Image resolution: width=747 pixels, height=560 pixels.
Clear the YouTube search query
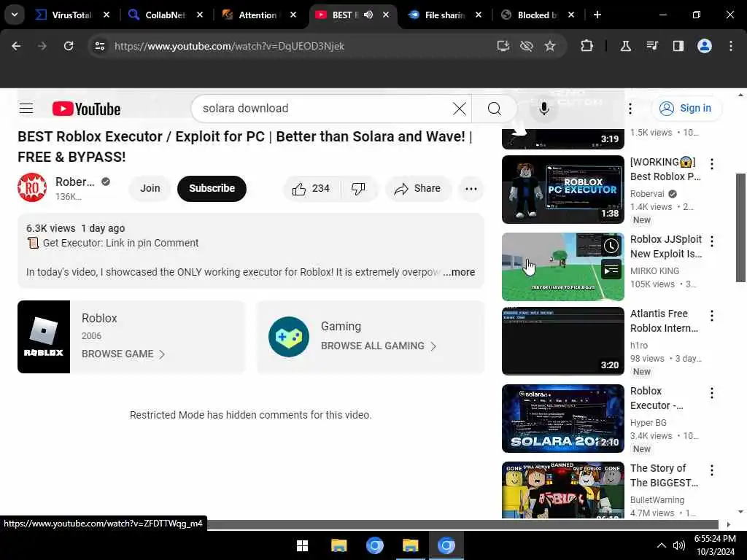tap(460, 109)
